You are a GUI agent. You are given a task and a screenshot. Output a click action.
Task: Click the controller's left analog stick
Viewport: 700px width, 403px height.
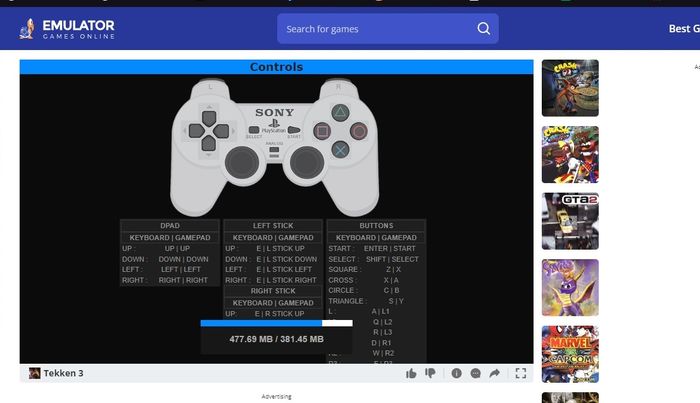click(242, 162)
